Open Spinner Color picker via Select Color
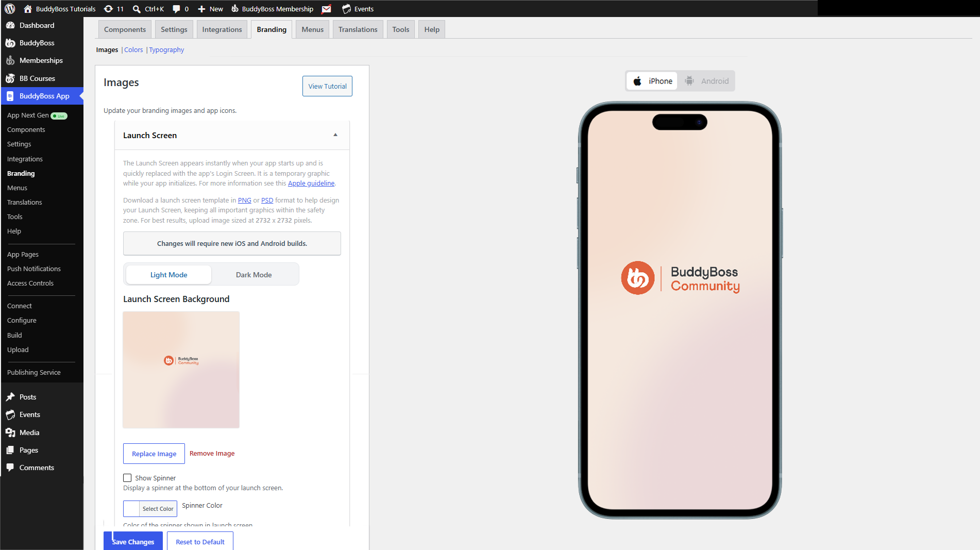Viewport: 980px width, 550px height. point(150,509)
